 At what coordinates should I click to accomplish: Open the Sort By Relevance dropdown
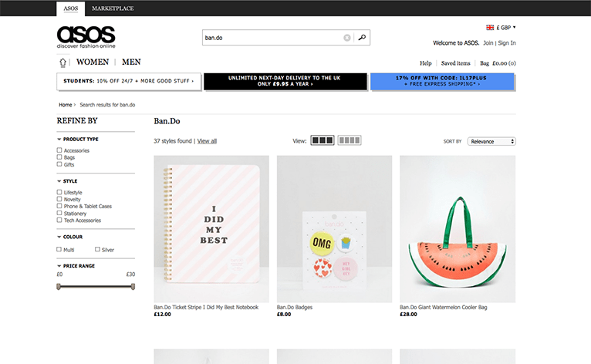pos(491,141)
